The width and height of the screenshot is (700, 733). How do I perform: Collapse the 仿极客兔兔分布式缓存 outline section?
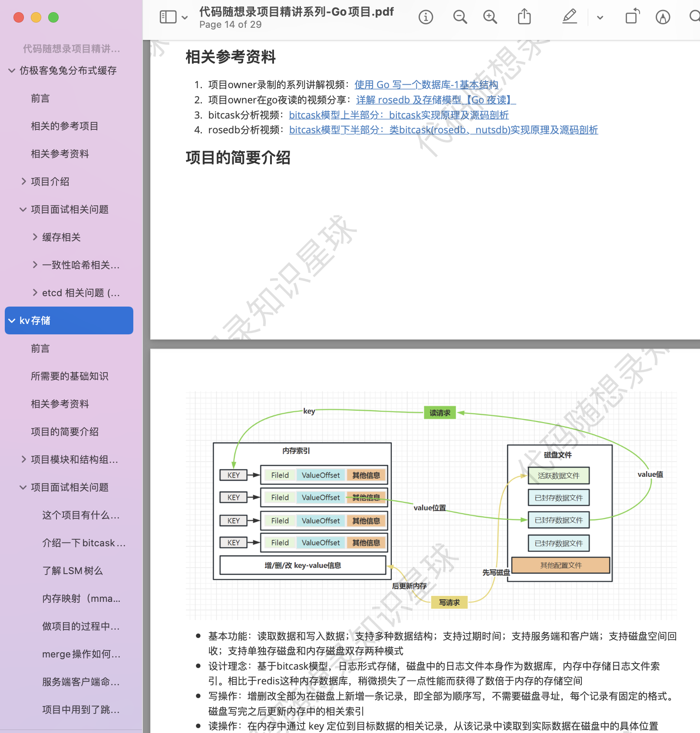(12, 70)
